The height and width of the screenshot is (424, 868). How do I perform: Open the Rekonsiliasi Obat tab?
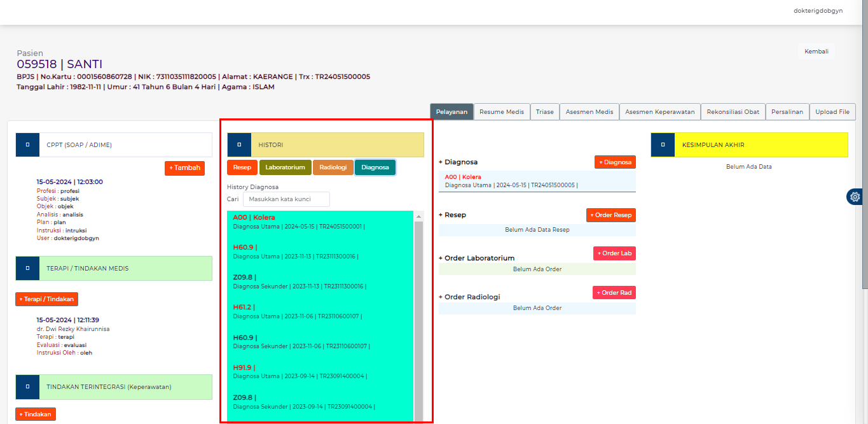click(x=733, y=111)
